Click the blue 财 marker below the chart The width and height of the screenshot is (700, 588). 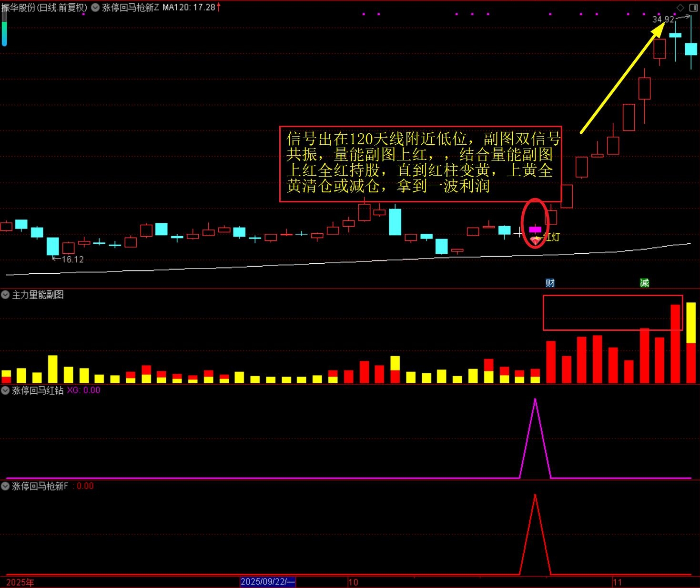click(x=550, y=283)
